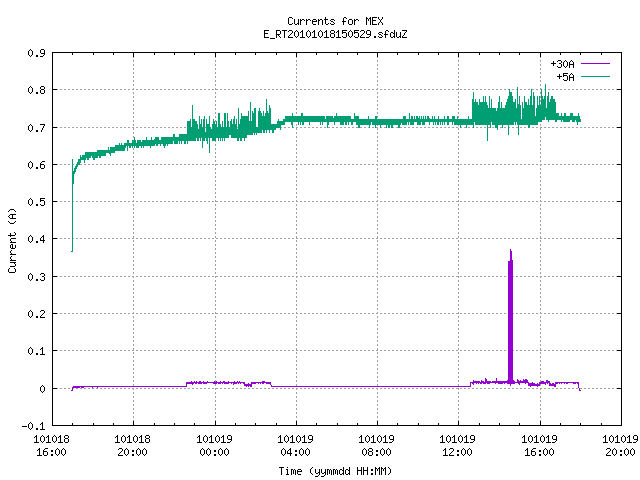Click the 0.6 y-axis tick label

click(36, 165)
